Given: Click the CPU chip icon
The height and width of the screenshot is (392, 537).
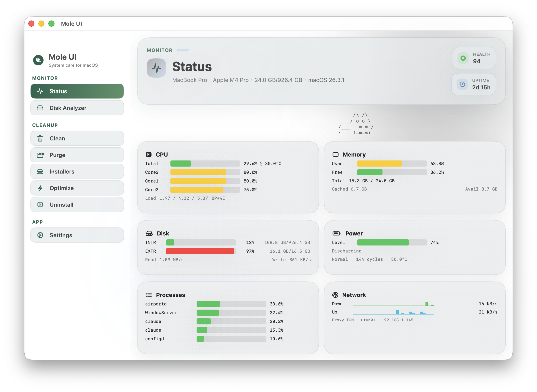Looking at the screenshot, I should point(148,155).
